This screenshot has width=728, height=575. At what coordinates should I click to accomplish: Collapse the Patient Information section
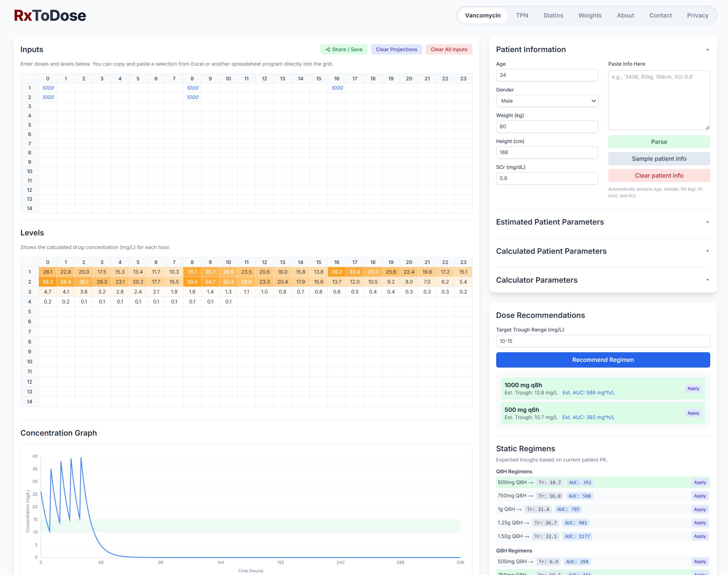pyautogui.click(x=707, y=49)
